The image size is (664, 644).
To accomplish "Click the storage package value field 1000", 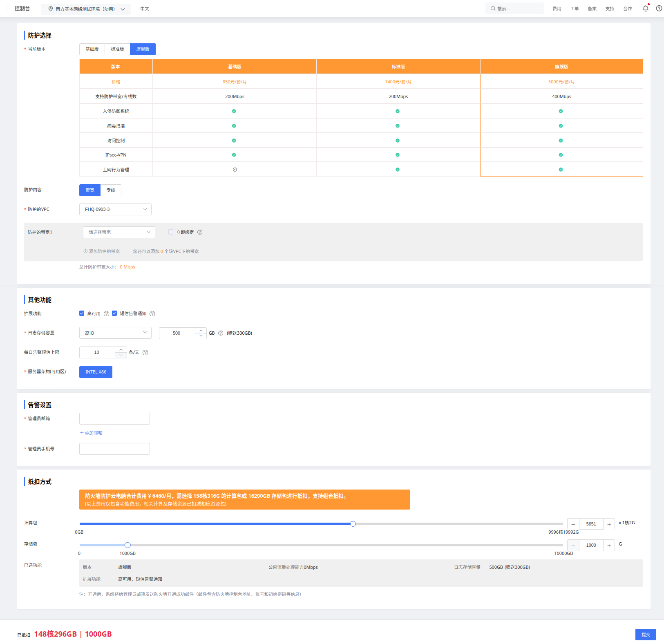I will click(x=591, y=545).
